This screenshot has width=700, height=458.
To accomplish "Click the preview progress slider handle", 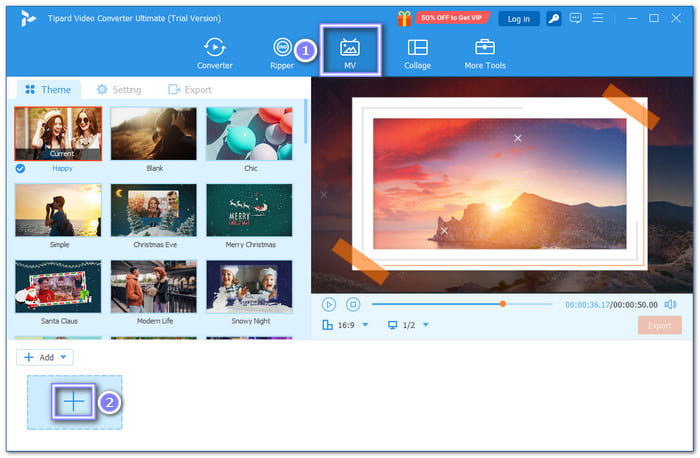I will [503, 304].
